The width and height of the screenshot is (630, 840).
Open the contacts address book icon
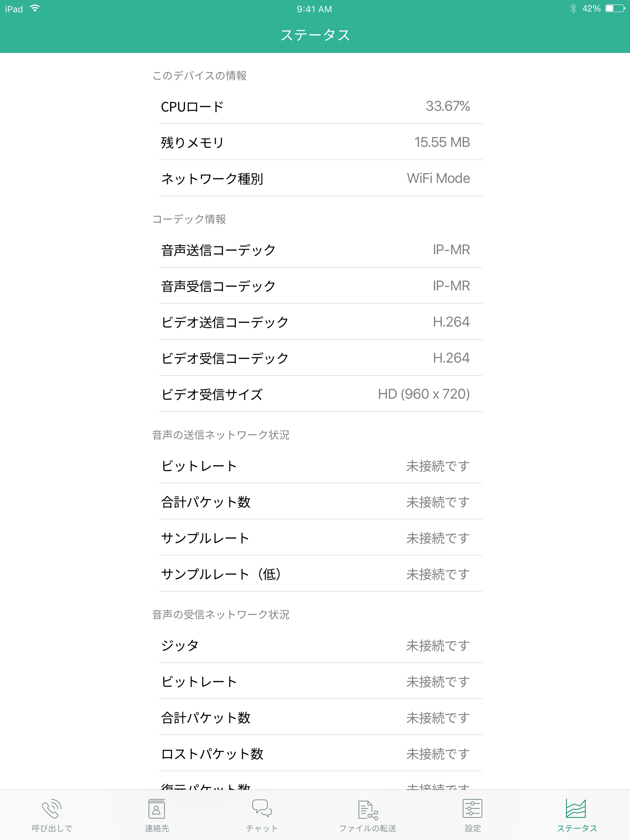click(157, 809)
